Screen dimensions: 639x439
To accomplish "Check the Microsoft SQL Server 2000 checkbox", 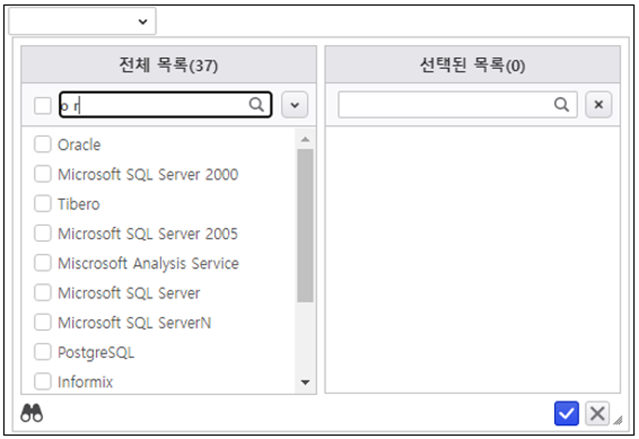I will 43,174.
